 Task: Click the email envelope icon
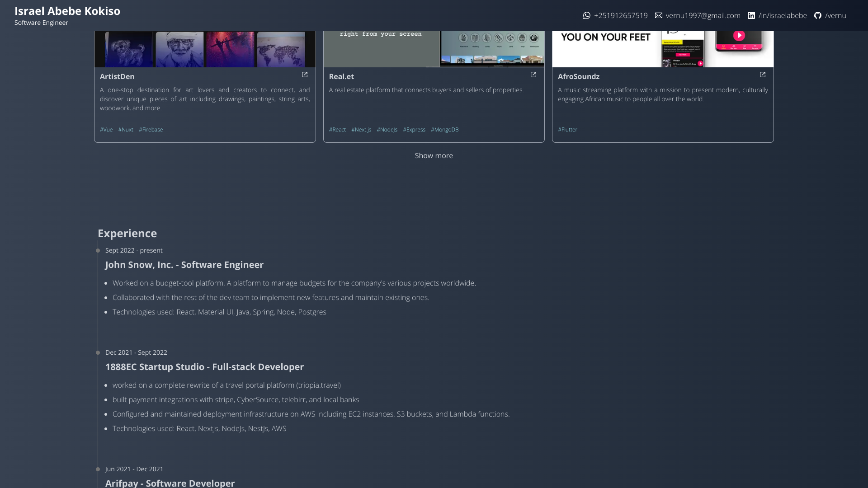click(659, 15)
